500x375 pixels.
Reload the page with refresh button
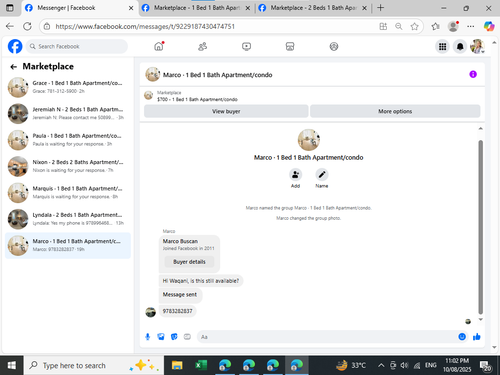[x=27, y=26]
